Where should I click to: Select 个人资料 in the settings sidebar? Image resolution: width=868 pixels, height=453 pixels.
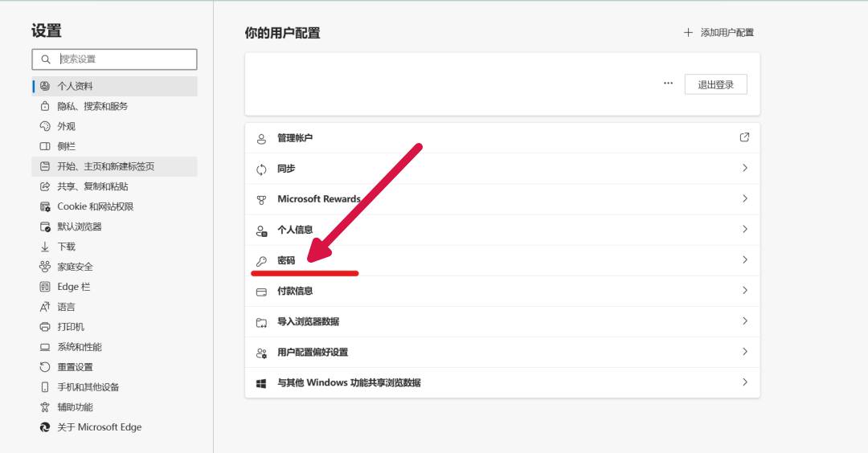point(115,86)
